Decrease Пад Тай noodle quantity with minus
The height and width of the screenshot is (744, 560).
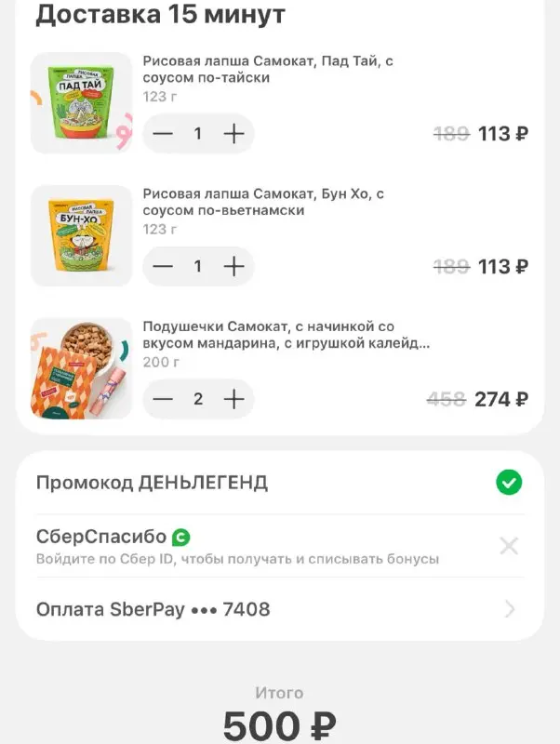tap(163, 134)
